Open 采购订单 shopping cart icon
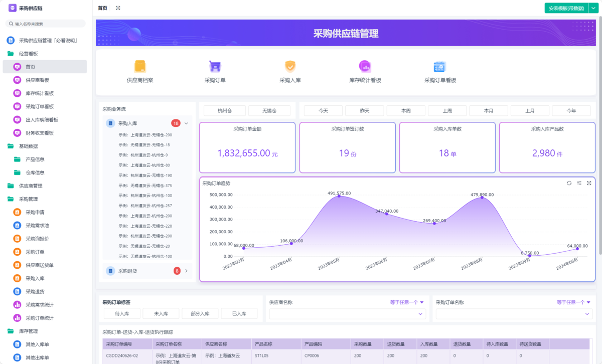 (215, 66)
